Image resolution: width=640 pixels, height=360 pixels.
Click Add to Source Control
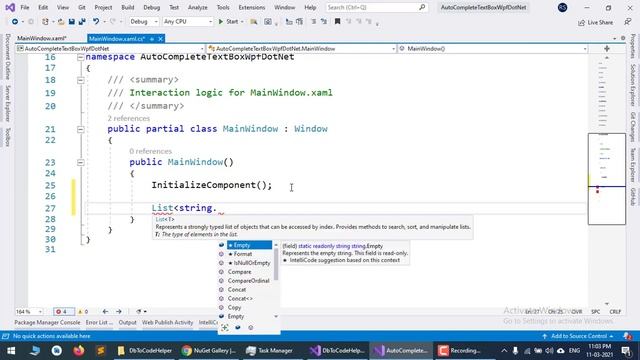(x=578, y=336)
